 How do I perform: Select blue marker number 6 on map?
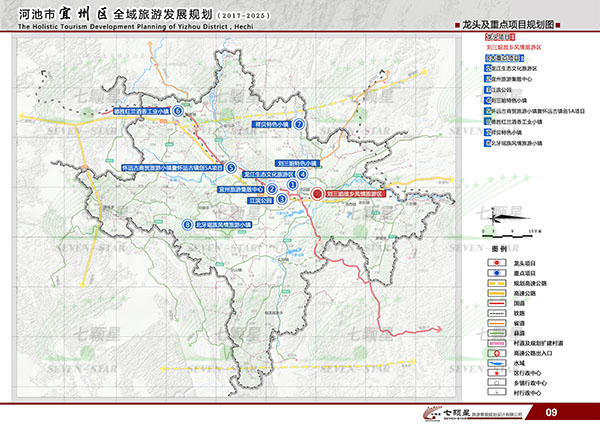(x=177, y=111)
